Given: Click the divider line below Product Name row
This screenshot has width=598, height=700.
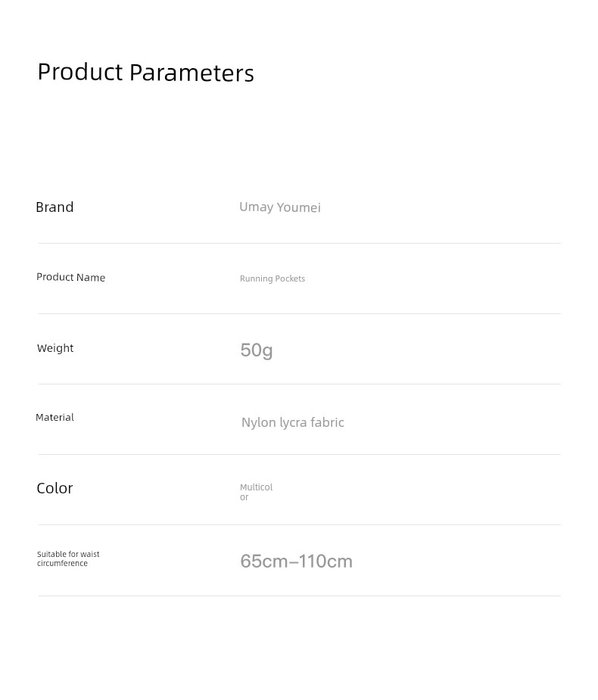Looking at the screenshot, I should [299, 313].
